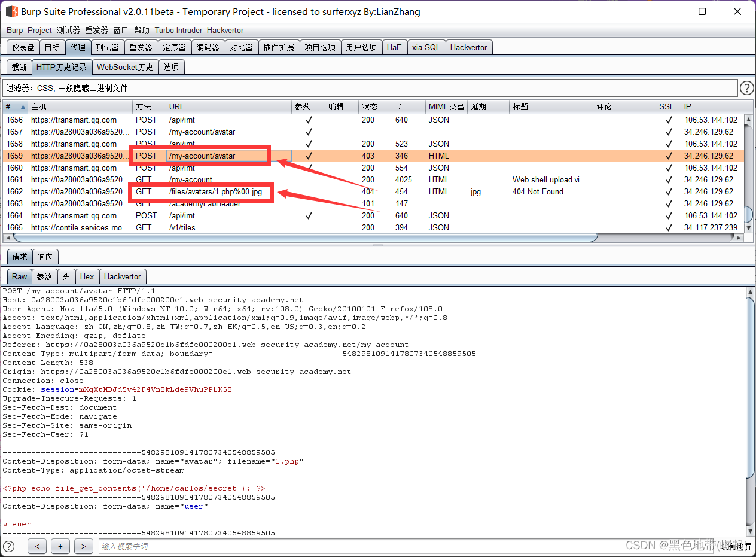Image resolution: width=756 pixels, height=557 pixels.
Task: Switch to the 代理 tab
Action: (x=78, y=47)
